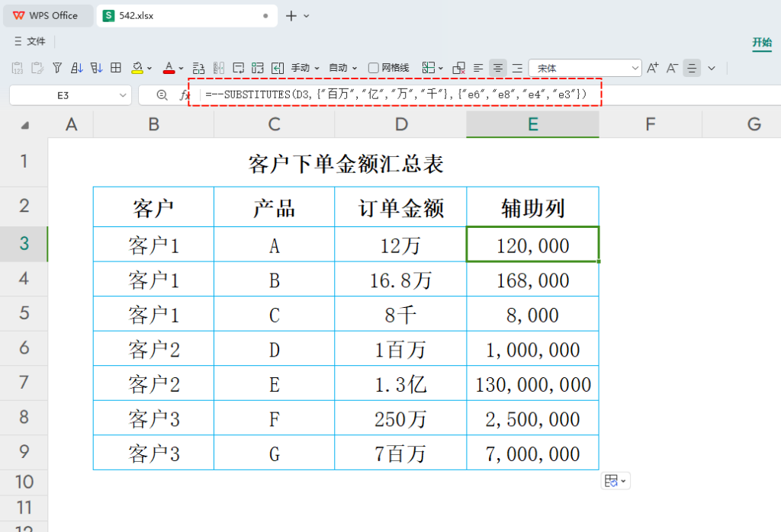
Task: Select column E header
Action: (x=532, y=124)
